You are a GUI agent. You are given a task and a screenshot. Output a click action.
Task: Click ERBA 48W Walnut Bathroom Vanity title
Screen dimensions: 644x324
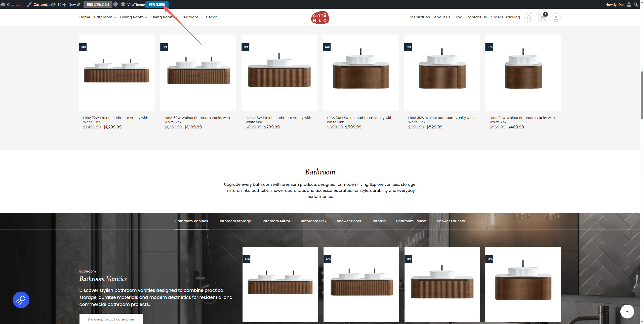coord(278,120)
